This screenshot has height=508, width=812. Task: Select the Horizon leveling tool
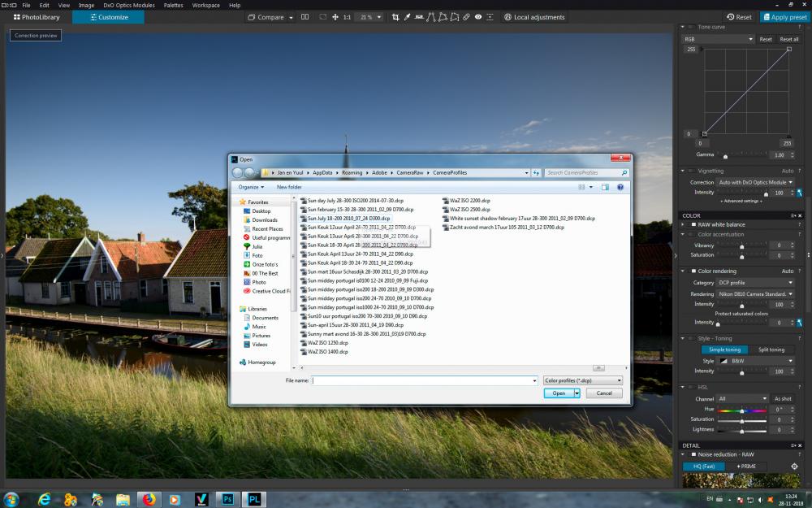[x=419, y=17]
